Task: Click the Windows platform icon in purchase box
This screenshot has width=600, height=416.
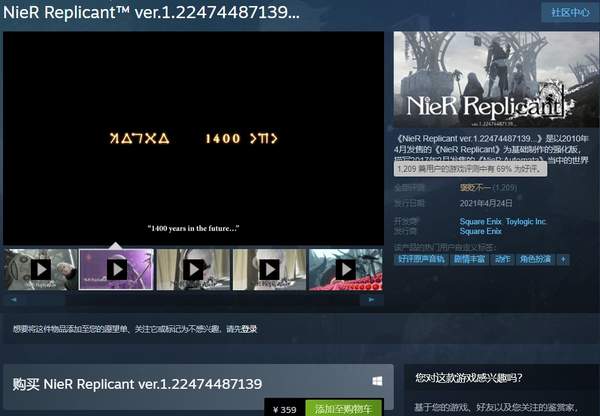Action: [x=377, y=382]
